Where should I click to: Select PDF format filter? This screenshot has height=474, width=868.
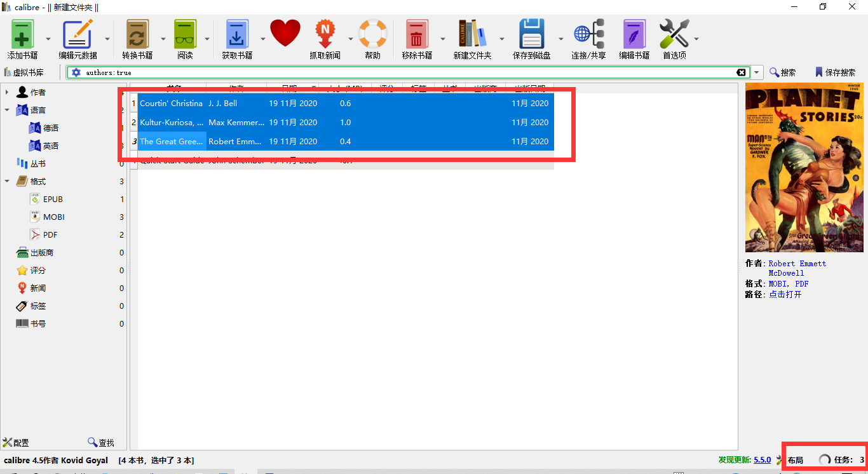50,235
